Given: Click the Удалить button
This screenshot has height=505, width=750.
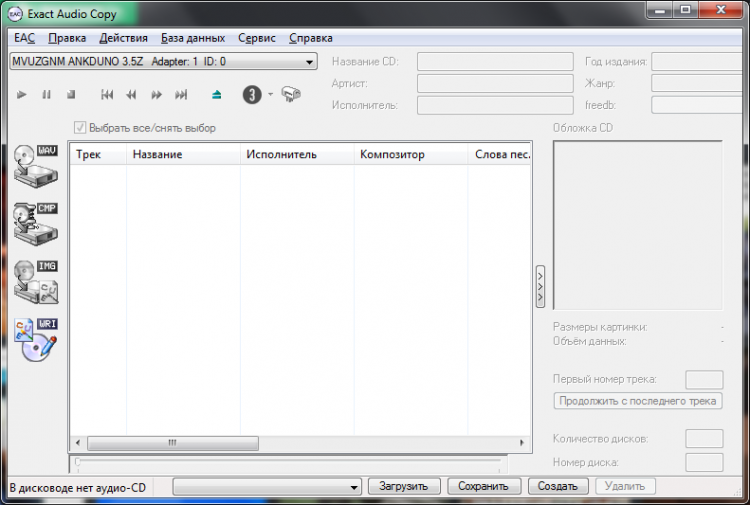Looking at the screenshot, I should point(625,486).
